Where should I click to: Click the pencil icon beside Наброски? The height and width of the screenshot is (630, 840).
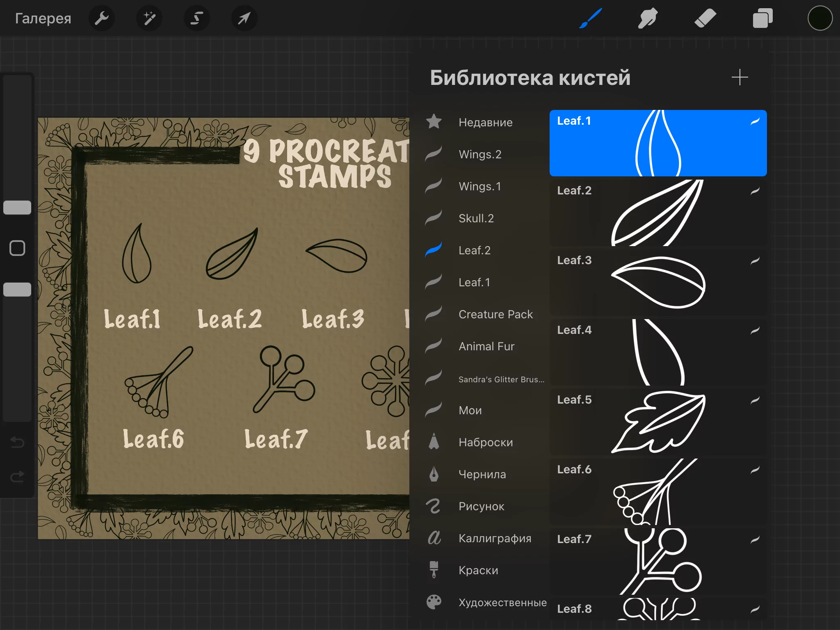(434, 441)
